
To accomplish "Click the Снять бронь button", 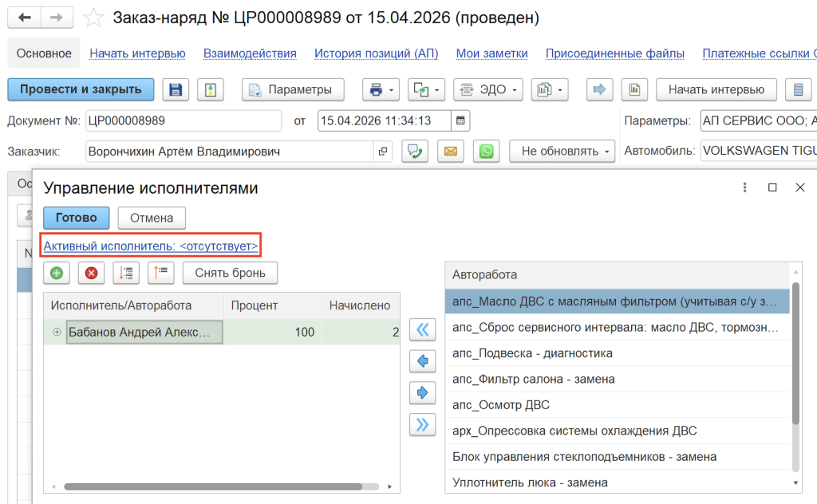I will coord(230,273).
